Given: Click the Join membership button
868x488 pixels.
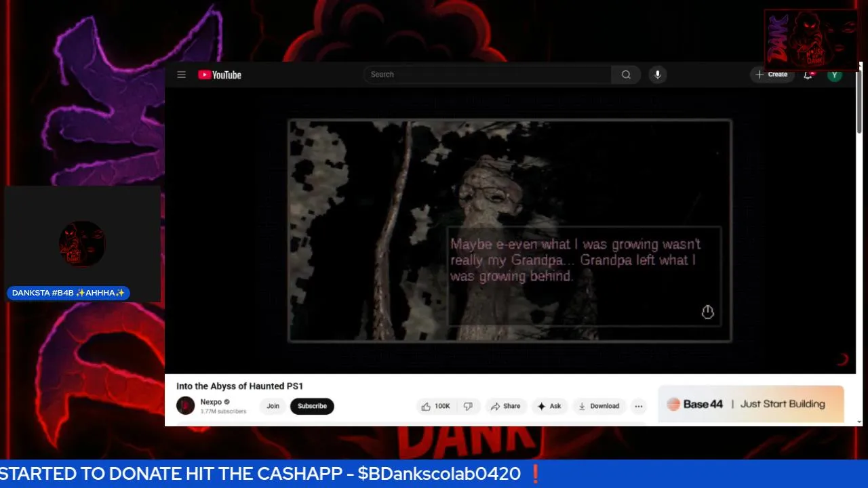Looking at the screenshot, I should point(273,406).
